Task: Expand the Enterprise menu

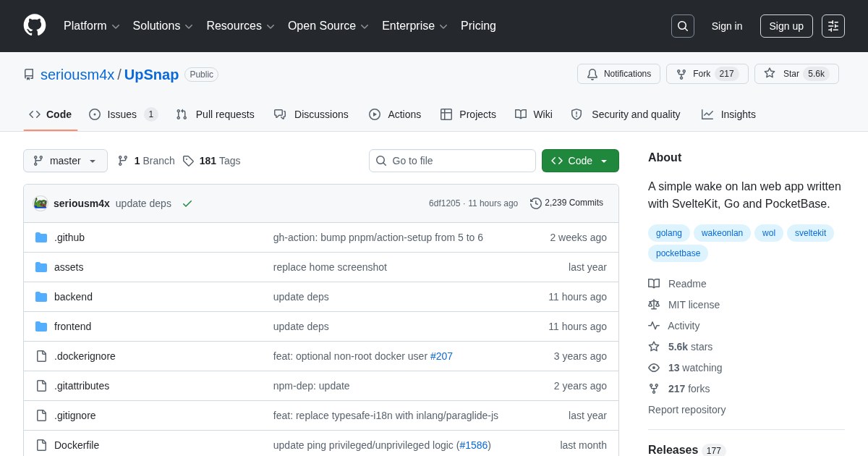Action: coord(415,26)
